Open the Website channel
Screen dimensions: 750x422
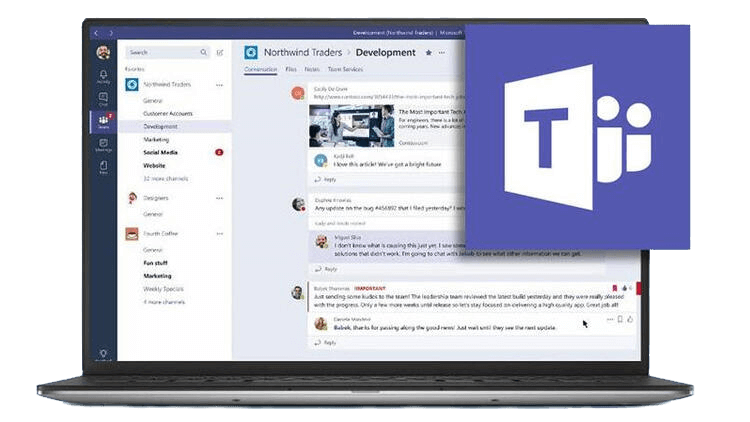point(154,166)
